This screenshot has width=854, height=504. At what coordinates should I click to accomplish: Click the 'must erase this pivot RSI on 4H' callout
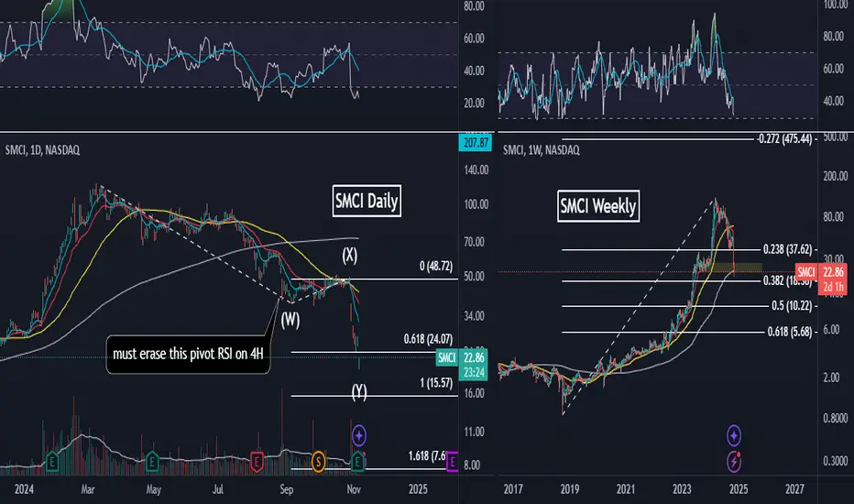(x=188, y=354)
